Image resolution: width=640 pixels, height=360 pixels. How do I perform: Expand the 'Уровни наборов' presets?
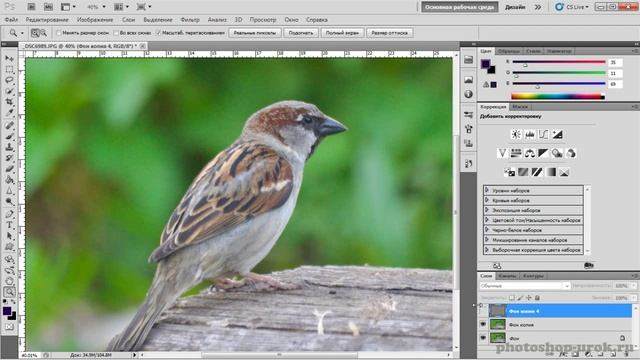tap(487, 190)
